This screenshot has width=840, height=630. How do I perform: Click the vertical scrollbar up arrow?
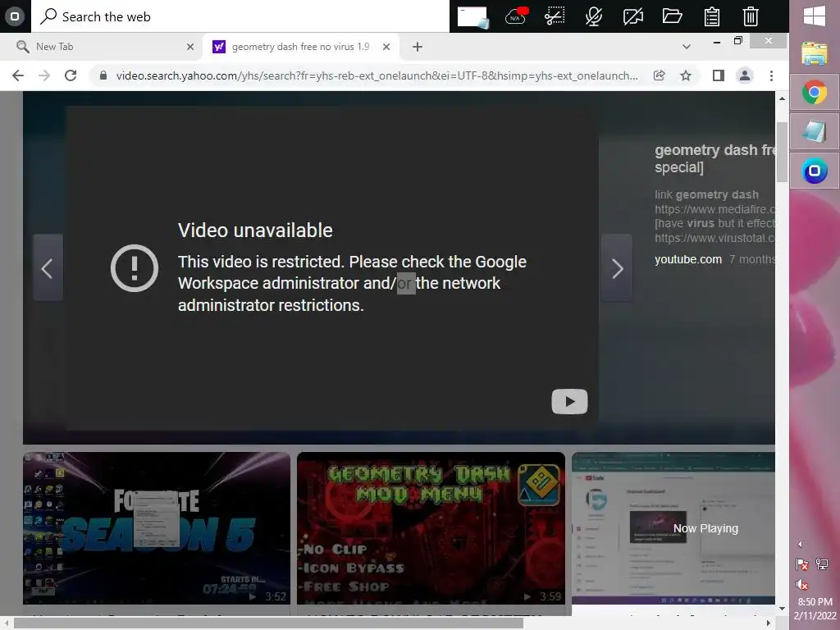(x=782, y=98)
